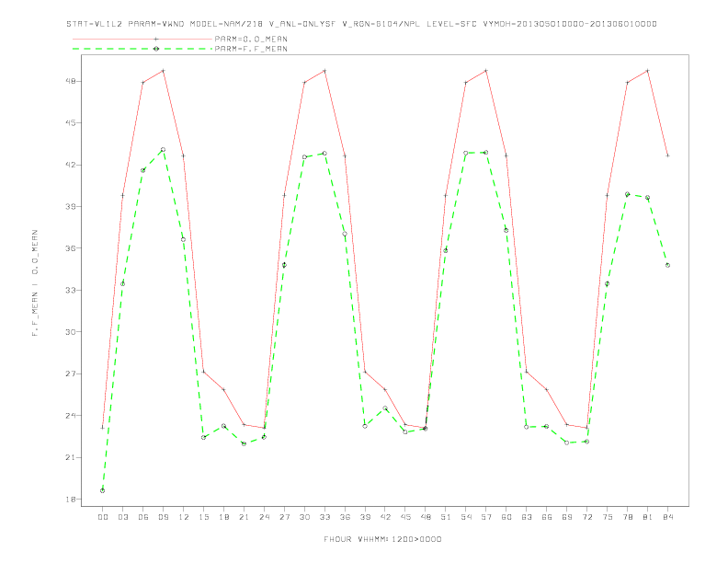
Task: Select green F.F_MEAN data point at hour 00
Action: 103,490
